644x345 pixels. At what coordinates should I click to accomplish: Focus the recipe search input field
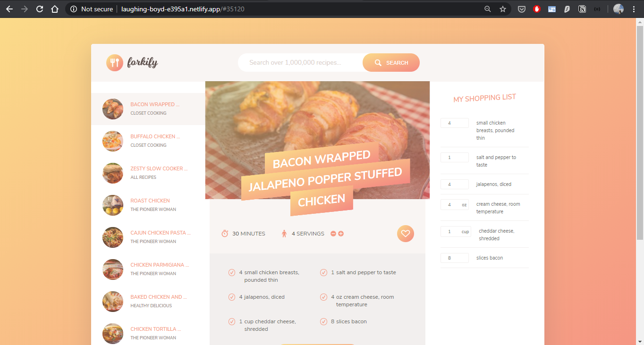click(x=300, y=63)
